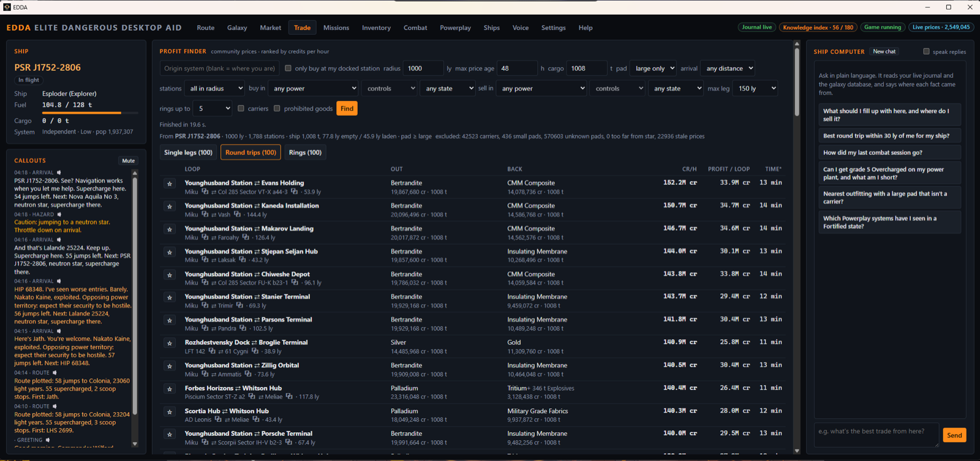Open the Market tab
This screenshot has width=980, height=461.
point(270,28)
